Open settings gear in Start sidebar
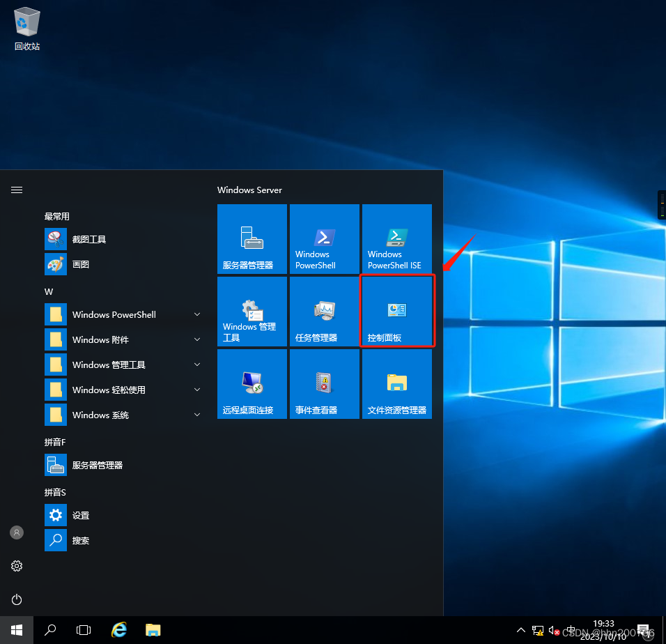Image resolution: width=666 pixels, height=644 pixels. 17,566
